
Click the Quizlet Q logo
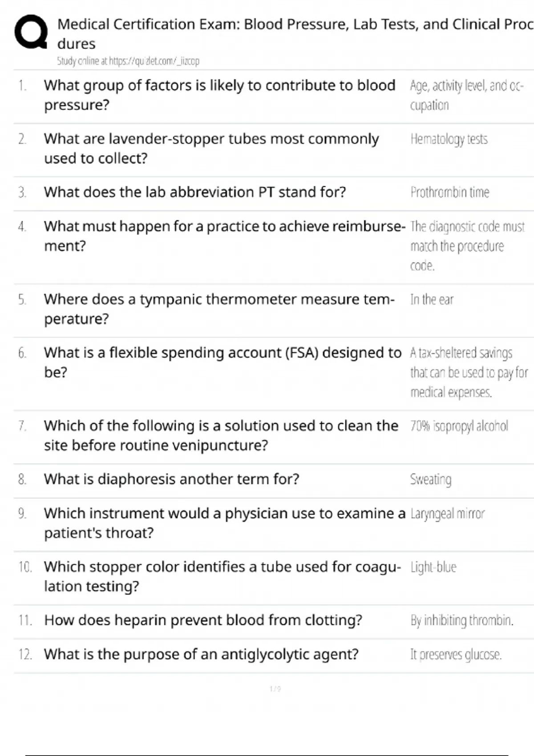pyautogui.click(x=31, y=32)
